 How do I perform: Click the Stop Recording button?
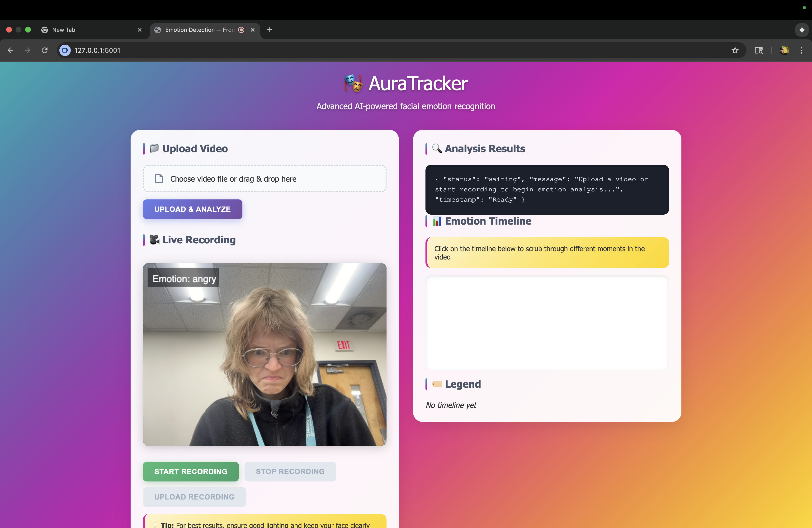(x=290, y=471)
